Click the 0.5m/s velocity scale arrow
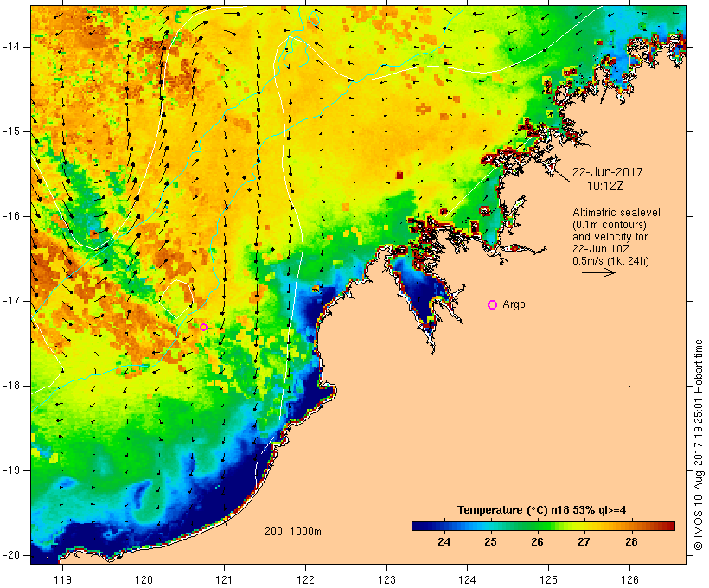The height and width of the screenshot is (588, 709). (x=598, y=272)
